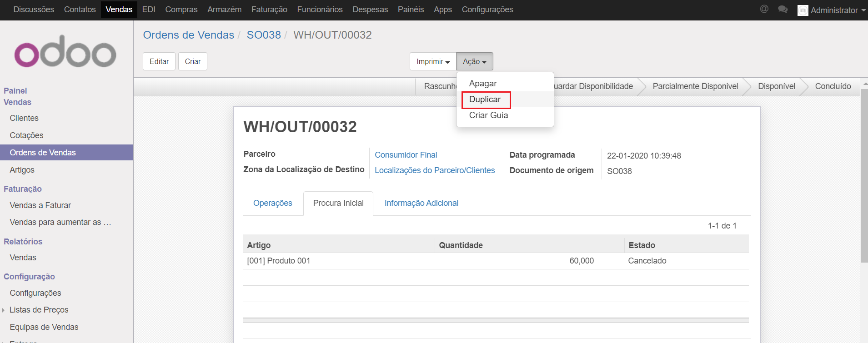Open Armazém in top menu bar
Image resolution: width=868 pixels, height=343 pixels.
pos(224,10)
